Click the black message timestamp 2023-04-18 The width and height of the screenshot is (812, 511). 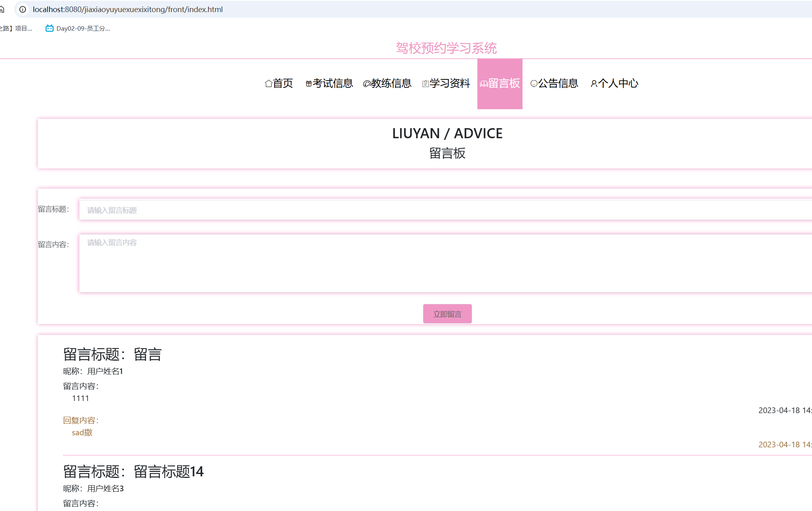pos(785,410)
